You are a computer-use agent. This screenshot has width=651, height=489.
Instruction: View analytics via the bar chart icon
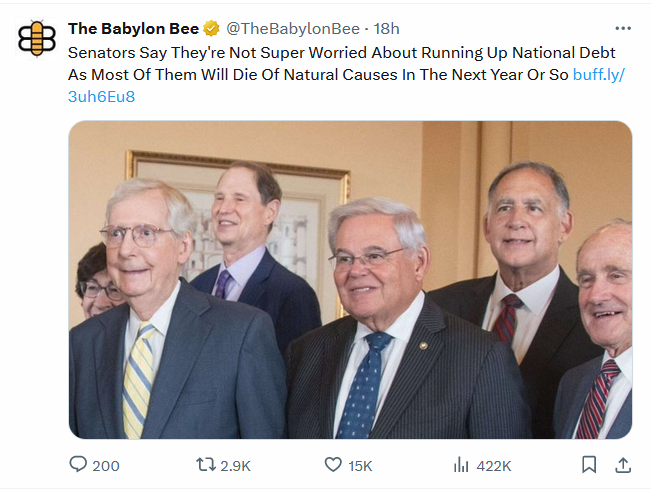(x=461, y=465)
